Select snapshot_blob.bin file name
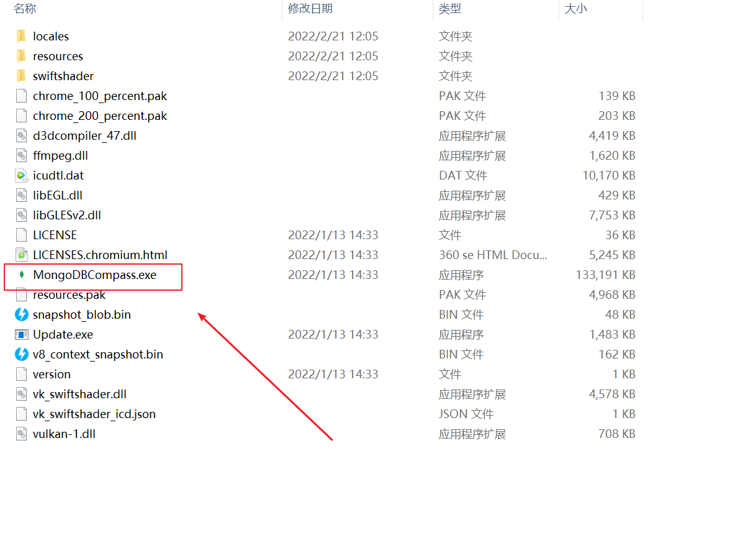Screen dimensions: 756x538 click(x=82, y=314)
